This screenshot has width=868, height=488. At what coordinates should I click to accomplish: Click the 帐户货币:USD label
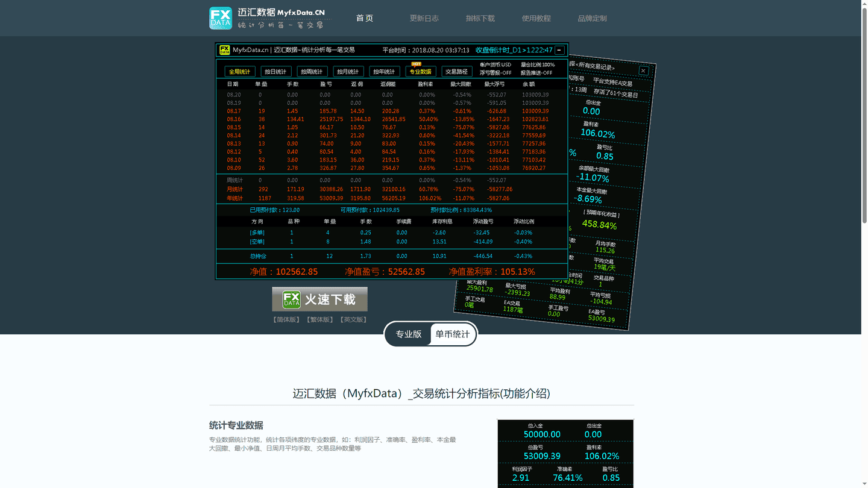point(495,64)
